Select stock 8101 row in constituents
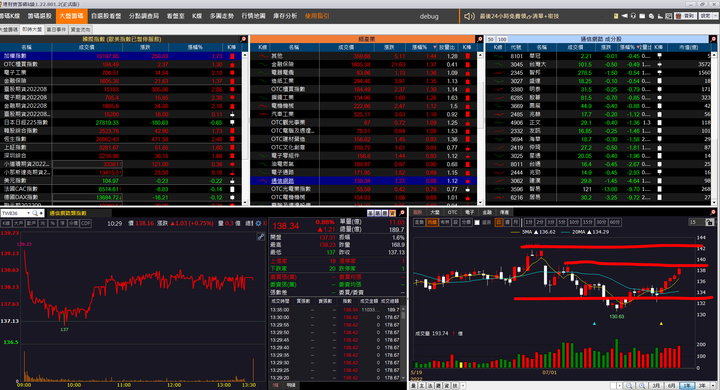Screen dimensions: 720x390 point(599,56)
